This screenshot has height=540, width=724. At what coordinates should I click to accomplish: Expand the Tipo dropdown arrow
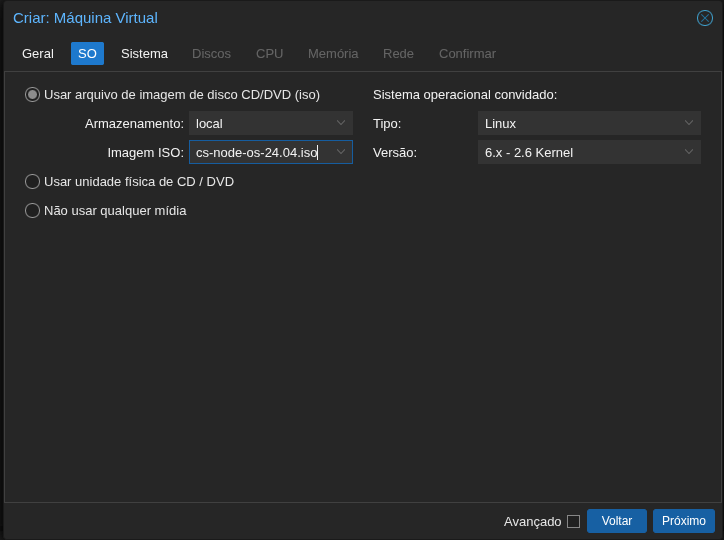(689, 123)
